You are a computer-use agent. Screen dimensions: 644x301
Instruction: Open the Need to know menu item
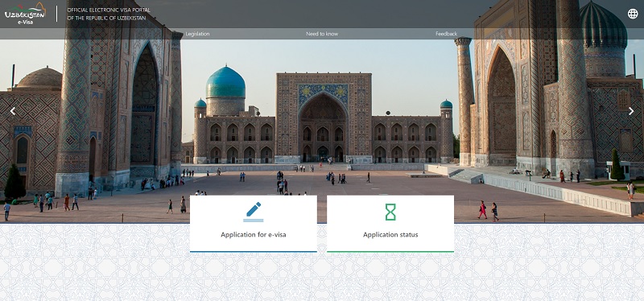click(322, 34)
